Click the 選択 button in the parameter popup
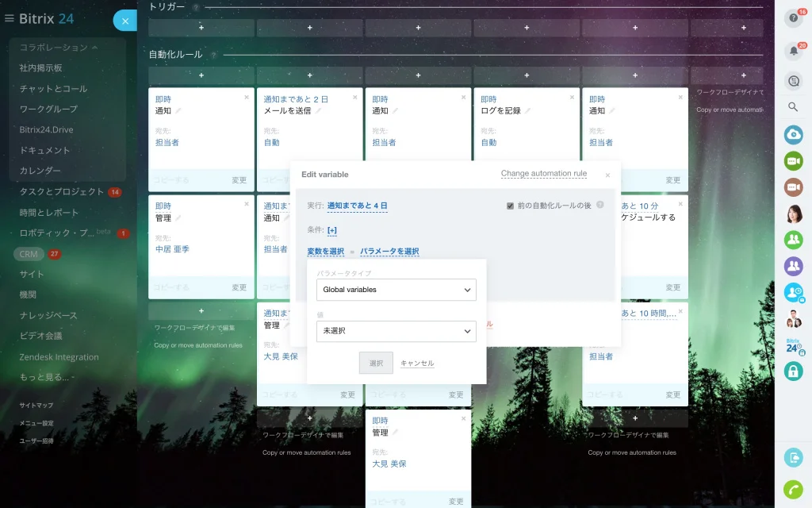The image size is (812, 508). [376, 363]
